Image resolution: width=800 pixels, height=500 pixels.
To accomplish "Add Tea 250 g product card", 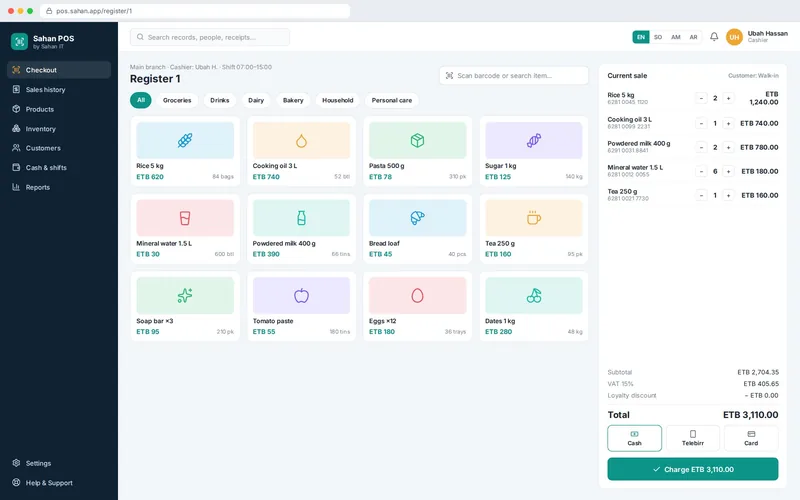I will (534, 229).
